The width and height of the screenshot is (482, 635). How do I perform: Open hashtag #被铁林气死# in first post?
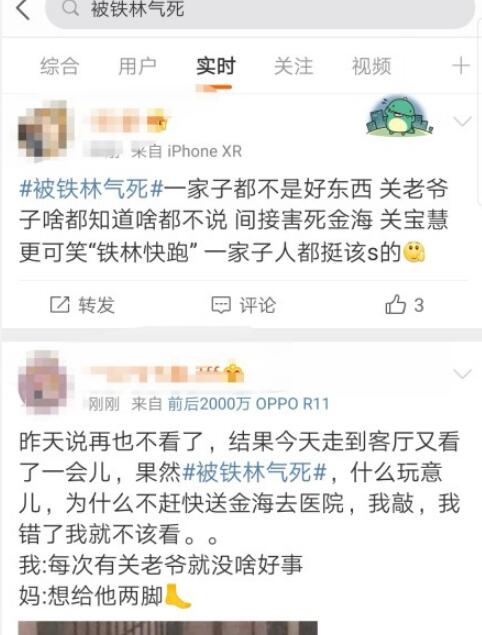pos(91,189)
